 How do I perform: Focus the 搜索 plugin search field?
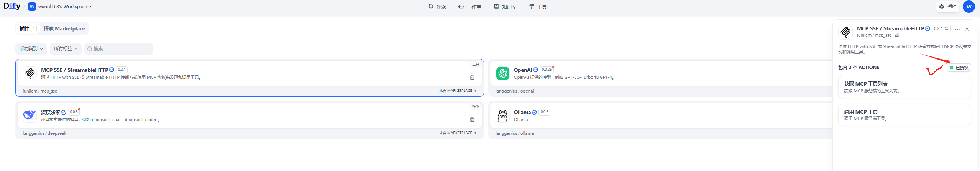tap(119, 49)
